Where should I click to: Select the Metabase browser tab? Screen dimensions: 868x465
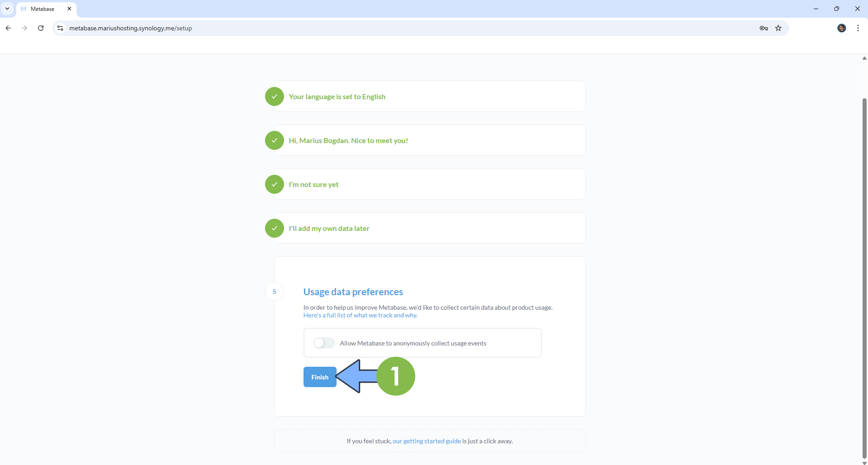(43, 9)
